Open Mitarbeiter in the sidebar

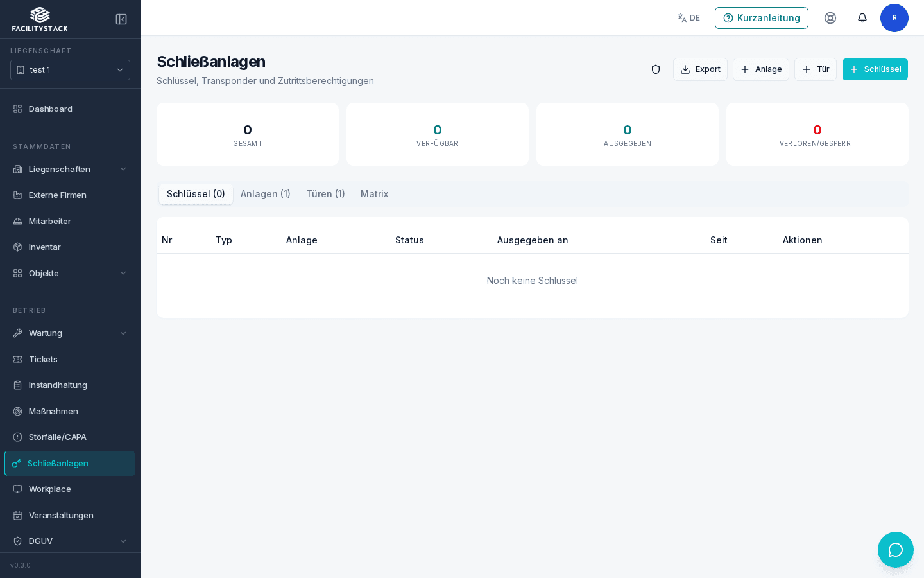click(70, 221)
